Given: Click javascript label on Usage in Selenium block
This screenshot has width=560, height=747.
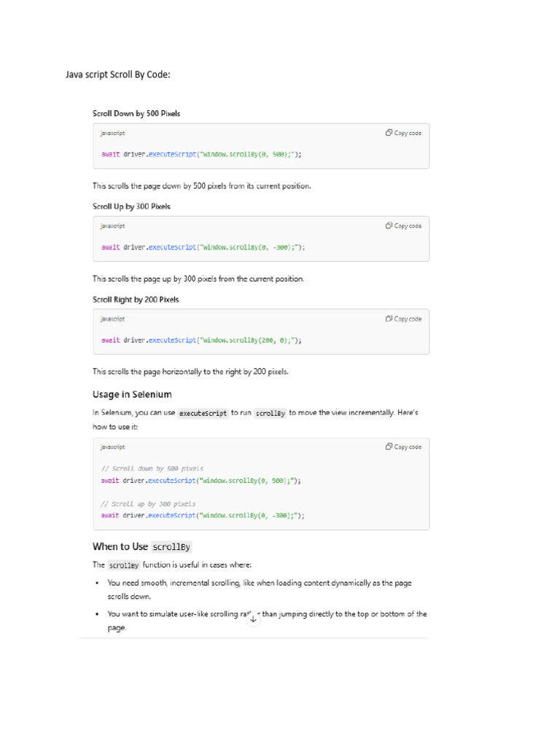Looking at the screenshot, I should click(113, 447).
